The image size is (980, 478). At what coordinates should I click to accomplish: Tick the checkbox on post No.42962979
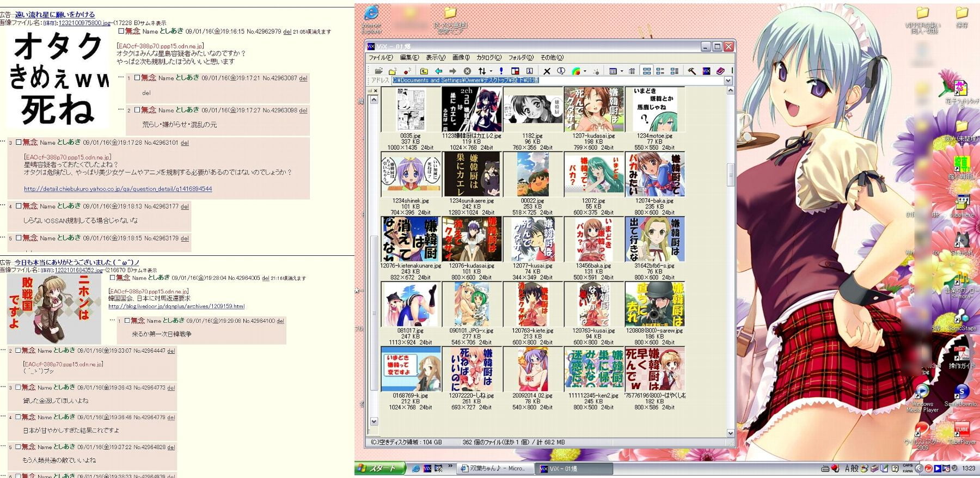(x=121, y=32)
